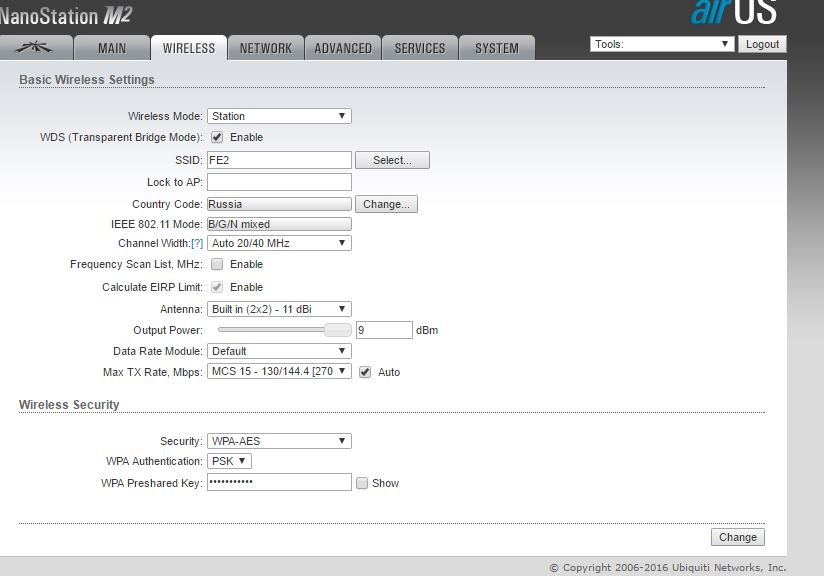Viewport: 824px width, 576px height.
Task: Click the Ubiquiti Networks copyright text
Action: tap(667, 568)
